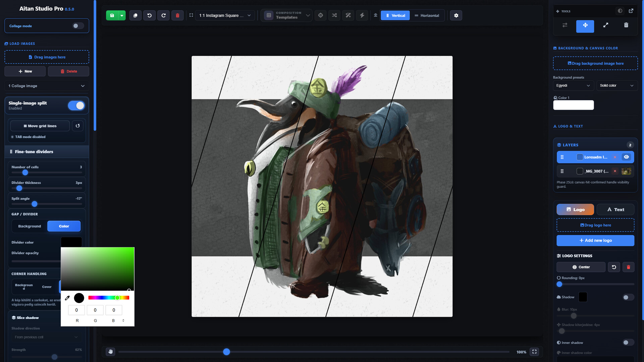Click the trash icon in Tools panel
The image size is (644, 362).
[626, 25]
